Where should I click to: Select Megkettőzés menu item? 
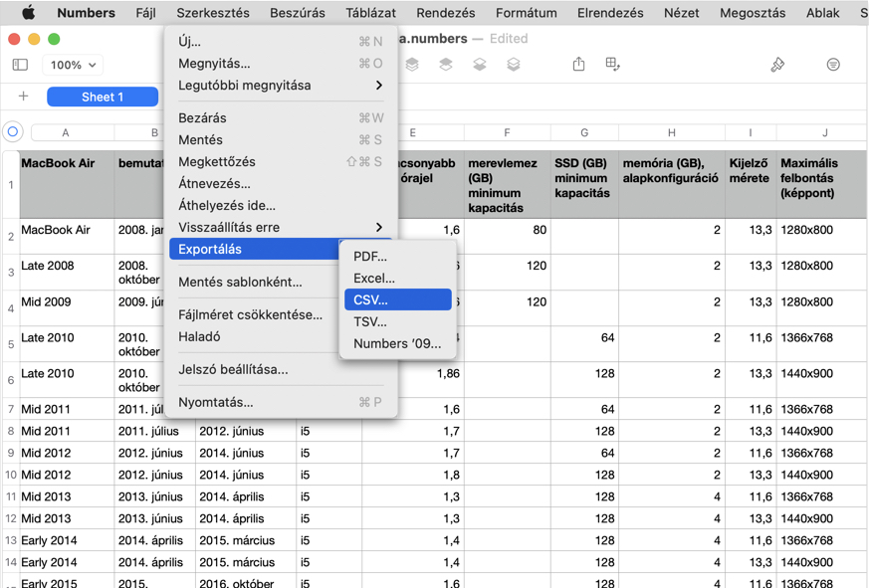[x=281, y=162]
